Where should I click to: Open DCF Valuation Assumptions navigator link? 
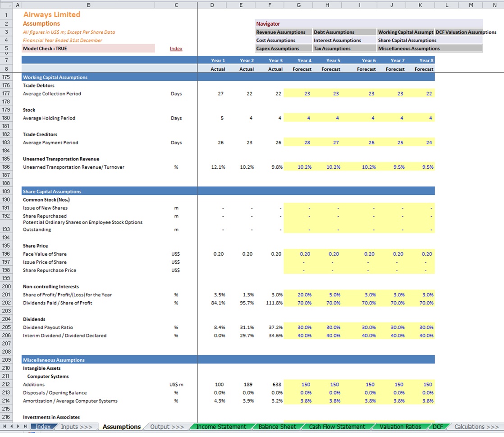click(x=466, y=32)
